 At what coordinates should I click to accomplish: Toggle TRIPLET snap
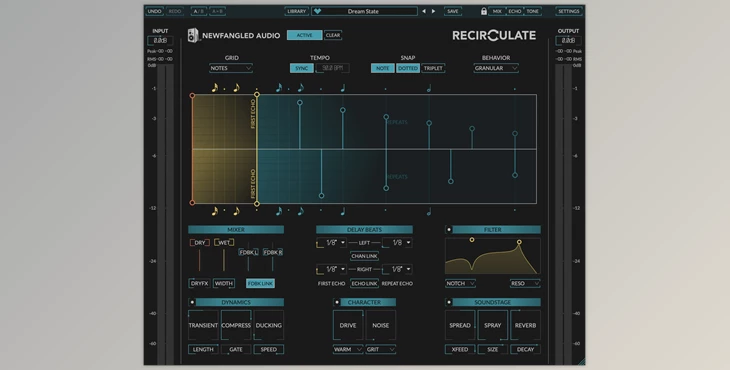click(433, 68)
